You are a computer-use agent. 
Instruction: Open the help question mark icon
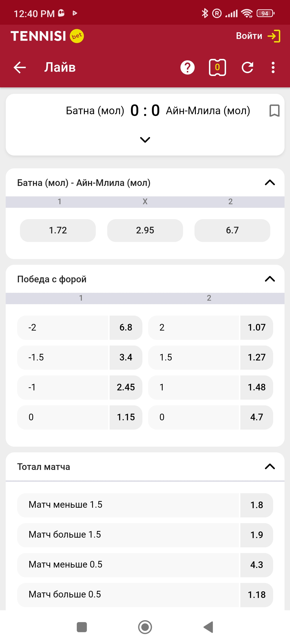pos(187,67)
